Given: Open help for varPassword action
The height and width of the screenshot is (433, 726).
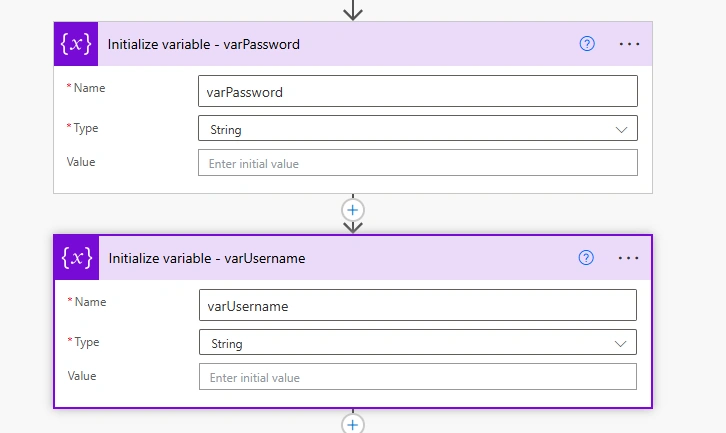Looking at the screenshot, I should [x=587, y=44].
